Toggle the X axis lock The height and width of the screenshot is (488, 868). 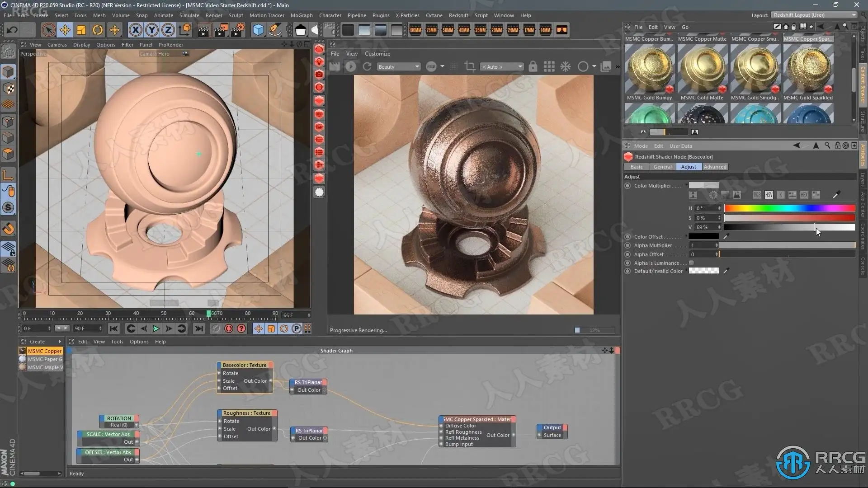click(135, 30)
